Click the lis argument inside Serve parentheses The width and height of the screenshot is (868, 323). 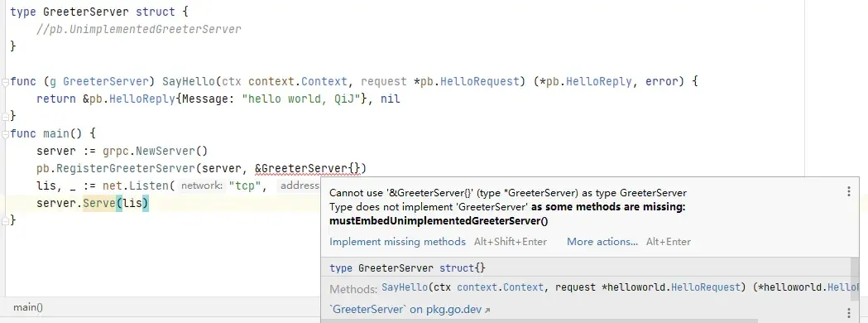tap(132, 204)
